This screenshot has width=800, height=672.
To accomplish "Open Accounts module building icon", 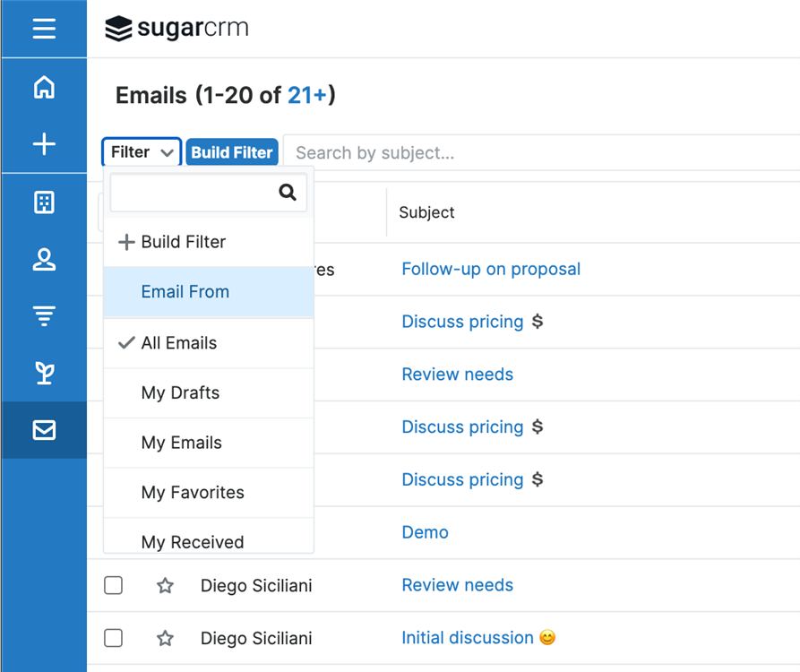I will tap(44, 202).
